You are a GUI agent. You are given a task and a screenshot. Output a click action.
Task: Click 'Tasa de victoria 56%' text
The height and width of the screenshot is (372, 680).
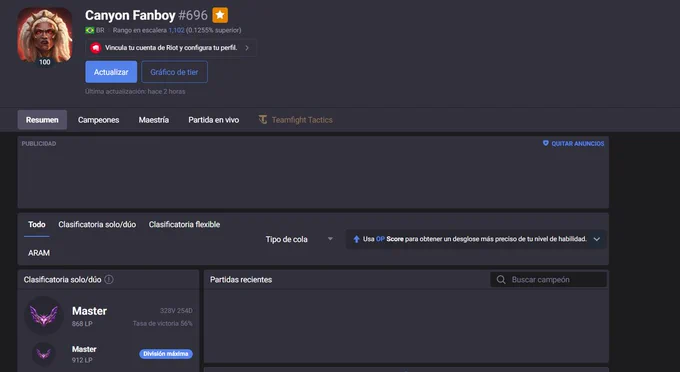click(x=163, y=323)
